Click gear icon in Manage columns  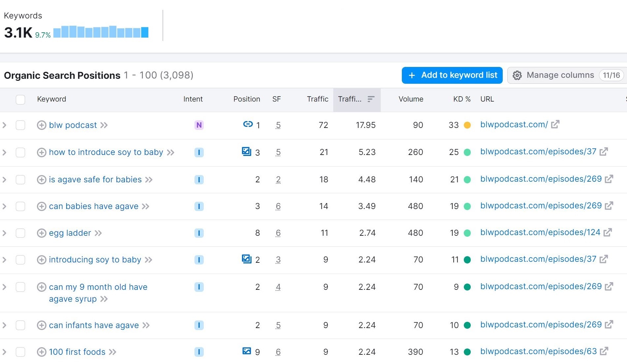pyautogui.click(x=517, y=76)
